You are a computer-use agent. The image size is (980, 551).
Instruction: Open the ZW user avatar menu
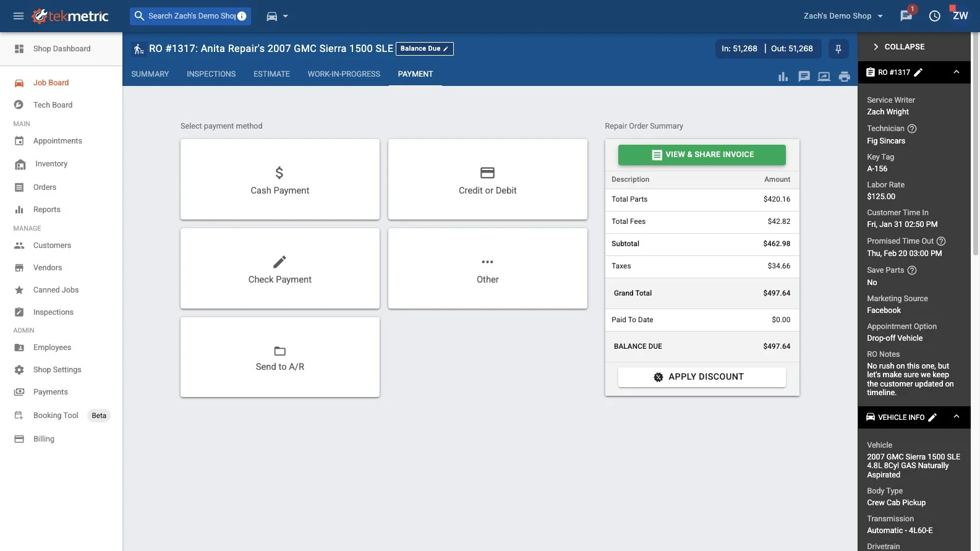960,15
